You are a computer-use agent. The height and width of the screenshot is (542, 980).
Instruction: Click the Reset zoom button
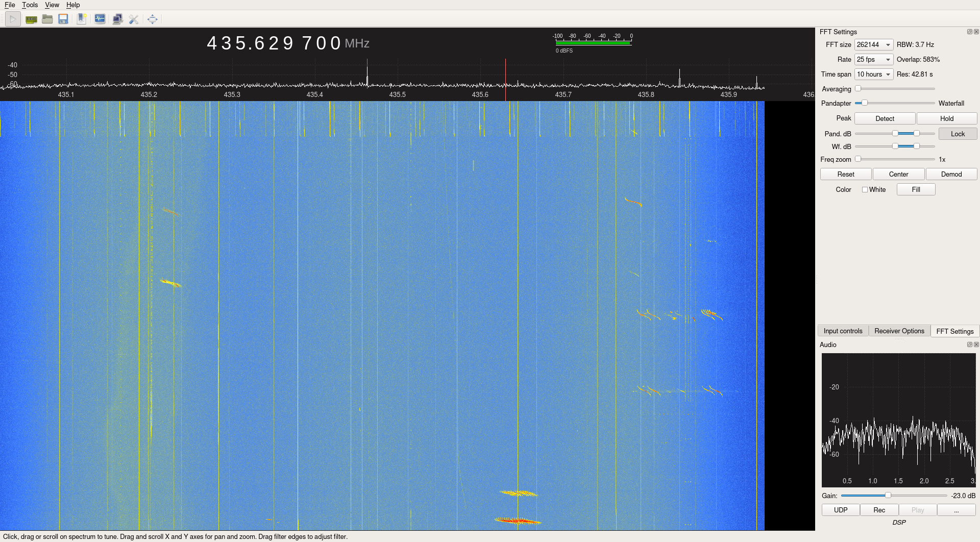coord(846,174)
